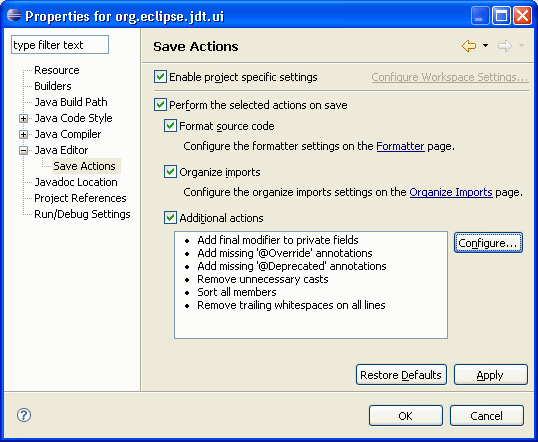Expand the Java Code Style node
The height and width of the screenshot is (442, 538).
pos(23,118)
